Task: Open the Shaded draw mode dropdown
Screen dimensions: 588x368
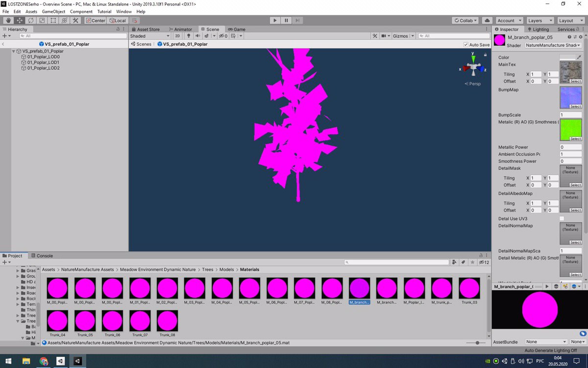Action: (150, 36)
